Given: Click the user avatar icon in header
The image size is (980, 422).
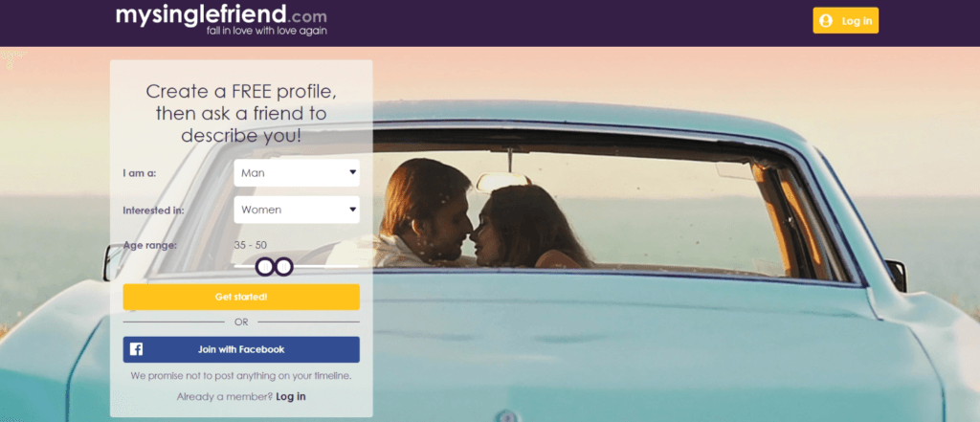Looking at the screenshot, I should [826, 21].
